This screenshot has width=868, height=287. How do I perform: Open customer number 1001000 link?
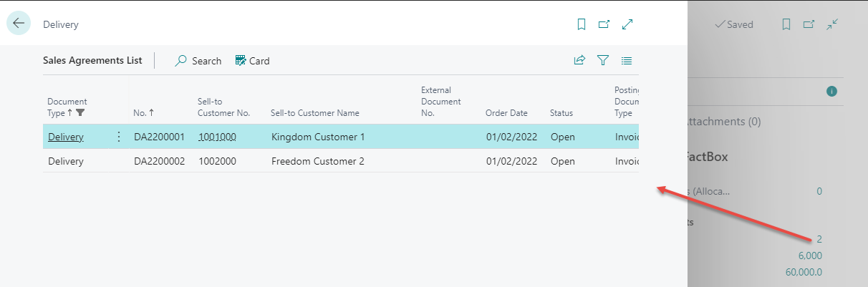tap(217, 137)
